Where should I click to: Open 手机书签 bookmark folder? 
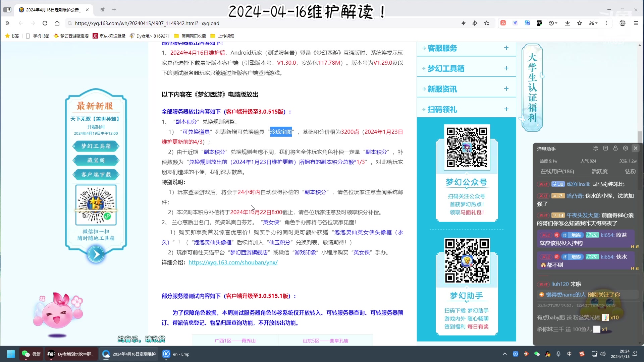point(38,36)
